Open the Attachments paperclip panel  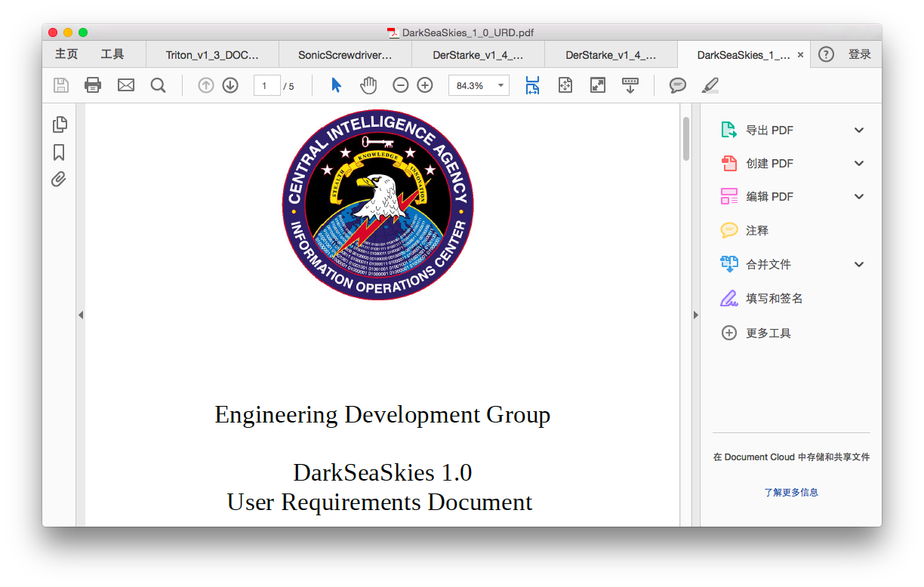[x=59, y=180]
